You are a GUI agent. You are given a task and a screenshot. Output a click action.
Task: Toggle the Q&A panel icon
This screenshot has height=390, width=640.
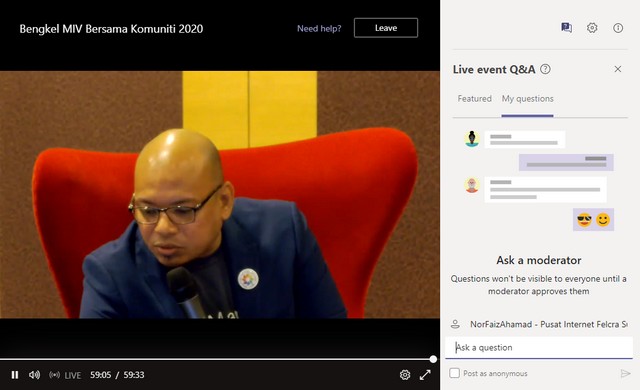566,28
